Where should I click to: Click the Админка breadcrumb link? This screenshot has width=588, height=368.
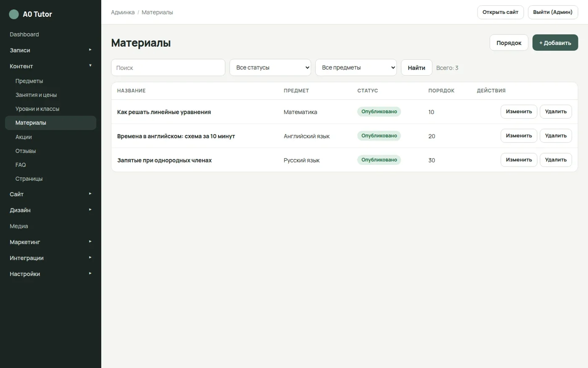coord(123,12)
